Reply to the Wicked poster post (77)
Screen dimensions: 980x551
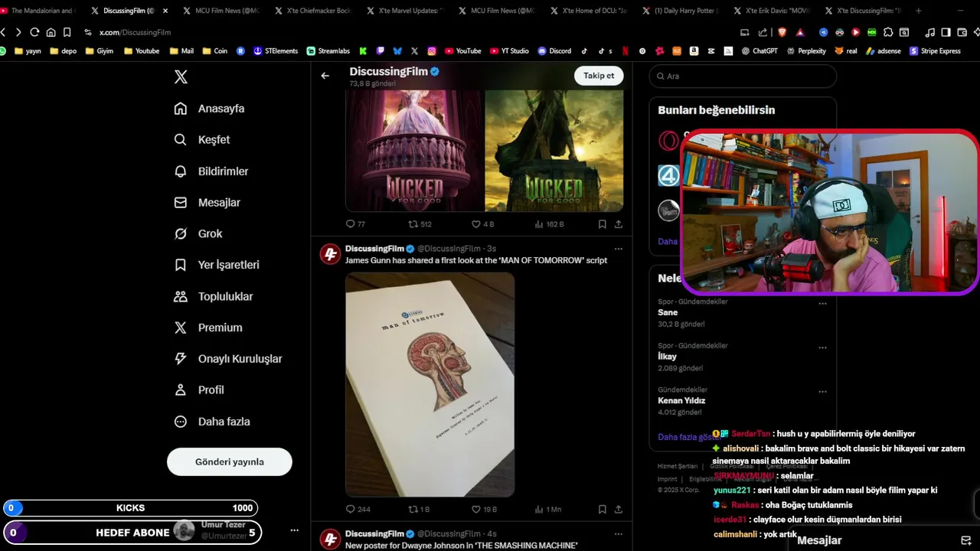pos(356,224)
